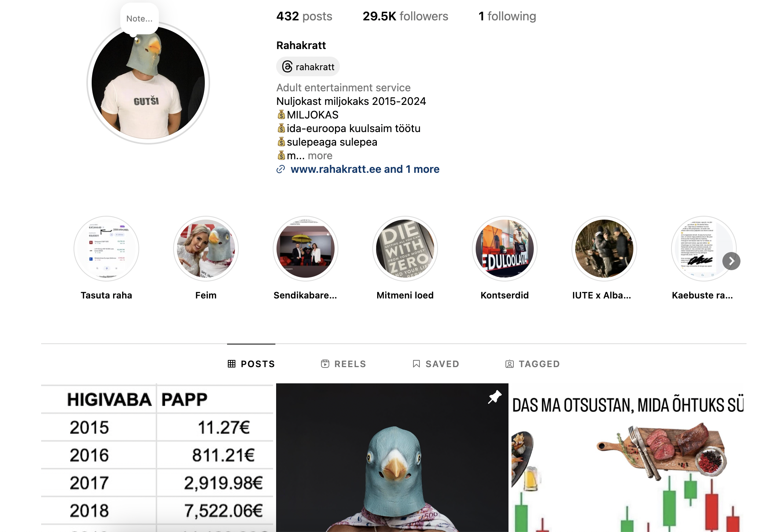Open the Threads rahakratt badge
The height and width of the screenshot is (532, 765).
(308, 67)
